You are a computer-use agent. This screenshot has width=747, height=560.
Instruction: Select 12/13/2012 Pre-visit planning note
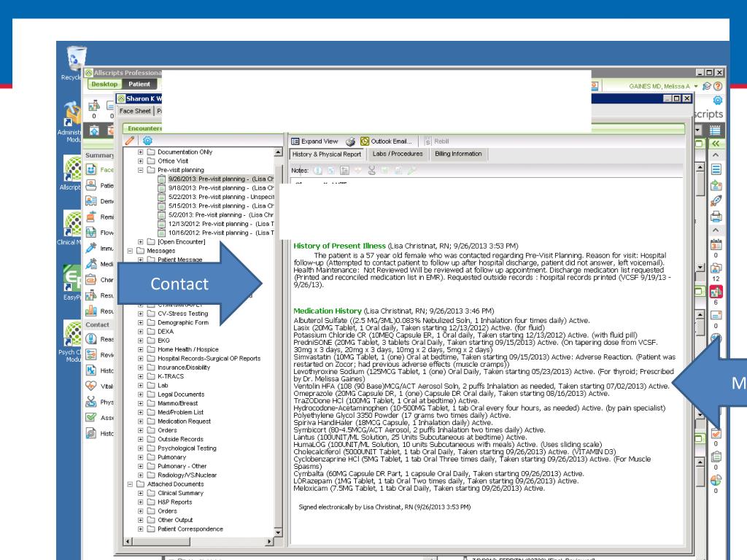point(216,224)
